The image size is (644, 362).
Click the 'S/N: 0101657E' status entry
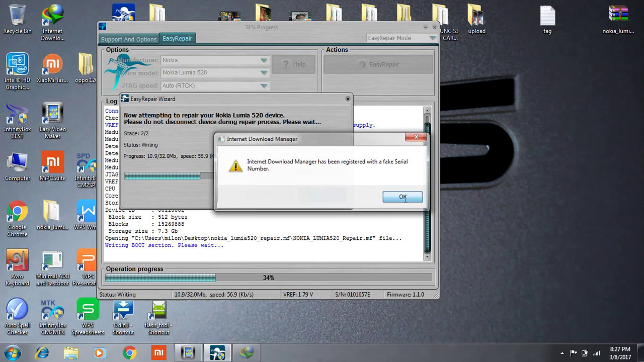click(x=352, y=295)
